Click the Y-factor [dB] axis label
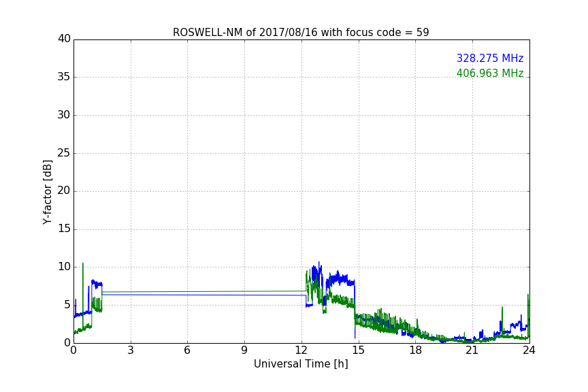 tap(47, 192)
